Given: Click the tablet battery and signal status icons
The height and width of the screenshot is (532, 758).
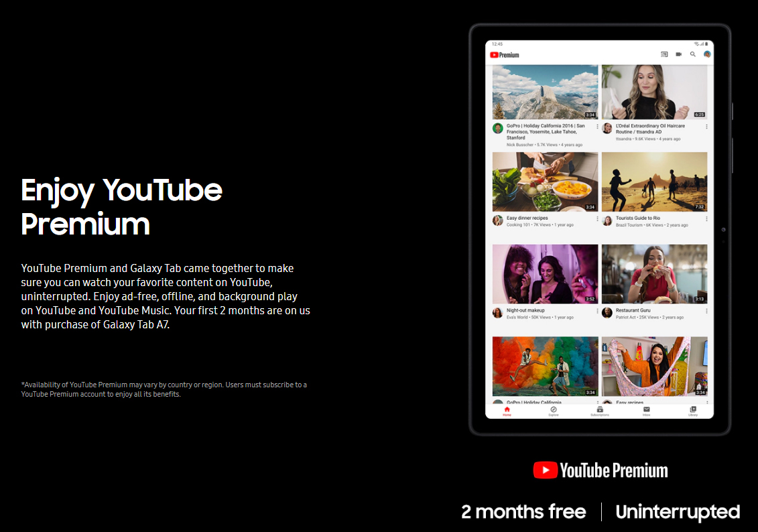Looking at the screenshot, I should pos(701,44).
